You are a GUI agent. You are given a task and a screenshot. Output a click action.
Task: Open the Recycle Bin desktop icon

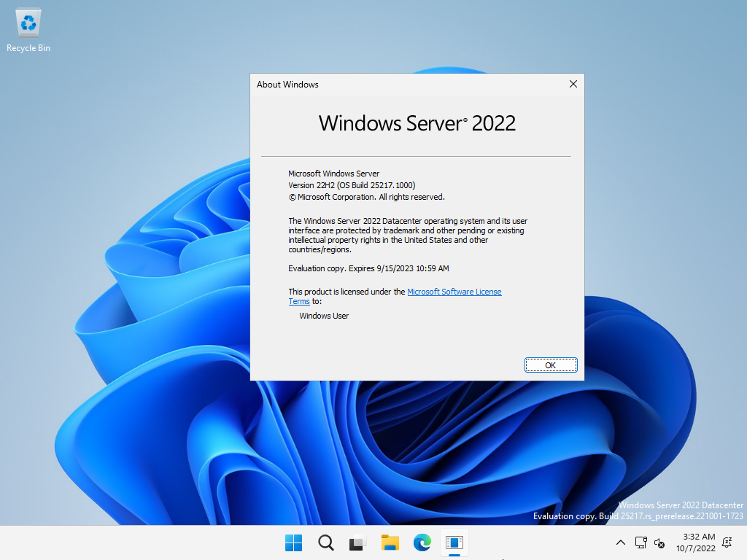pyautogui.click(x=28, y=30)
